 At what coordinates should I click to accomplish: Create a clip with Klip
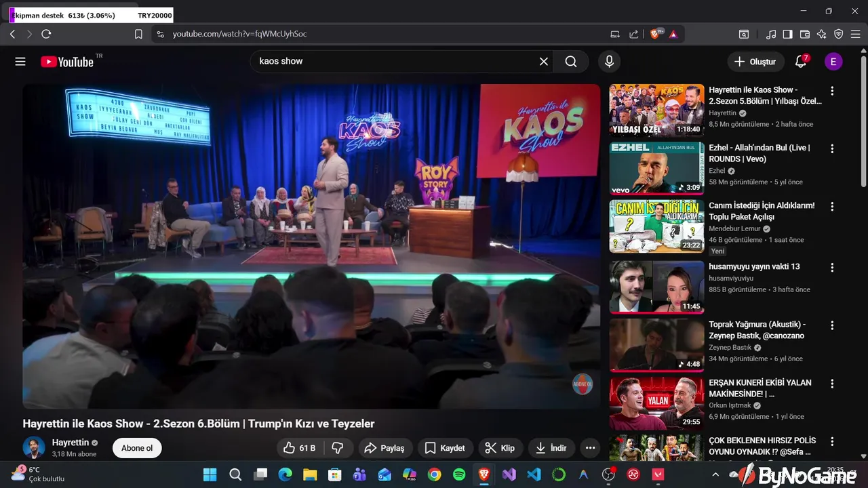point(500,448)
